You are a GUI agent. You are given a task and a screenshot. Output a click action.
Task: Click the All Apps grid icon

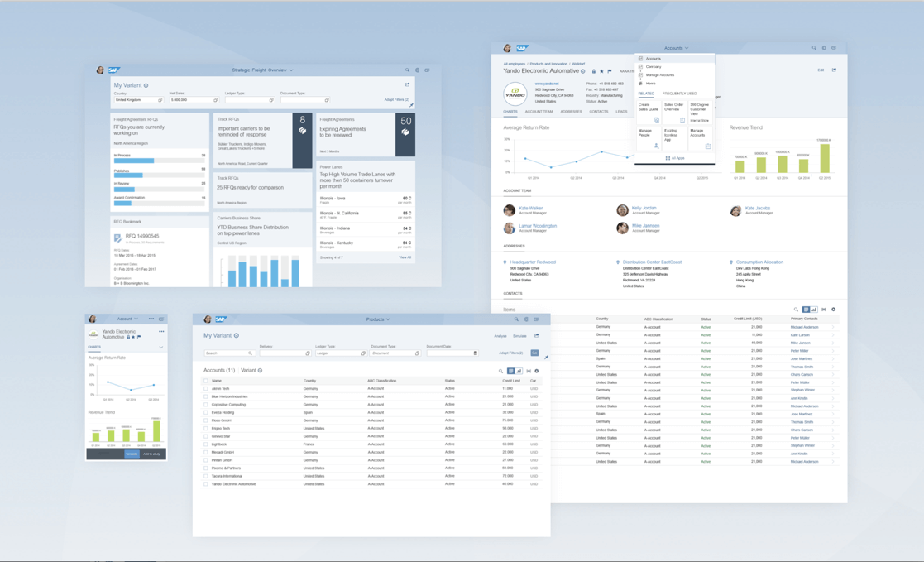tap(668, 158)
